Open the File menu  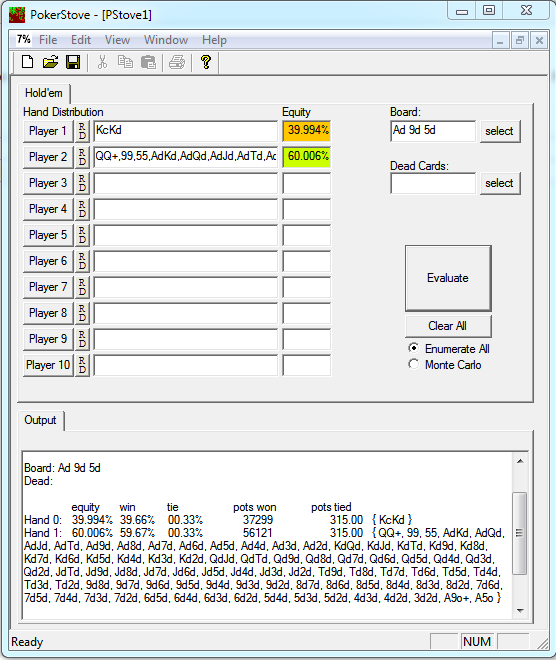(48, 40)
